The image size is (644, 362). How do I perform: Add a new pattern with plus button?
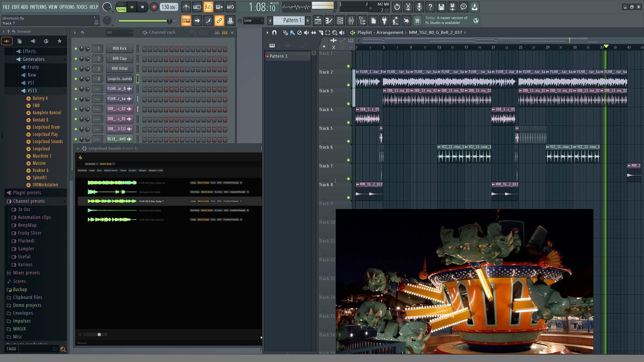click(x=308, y=20)
